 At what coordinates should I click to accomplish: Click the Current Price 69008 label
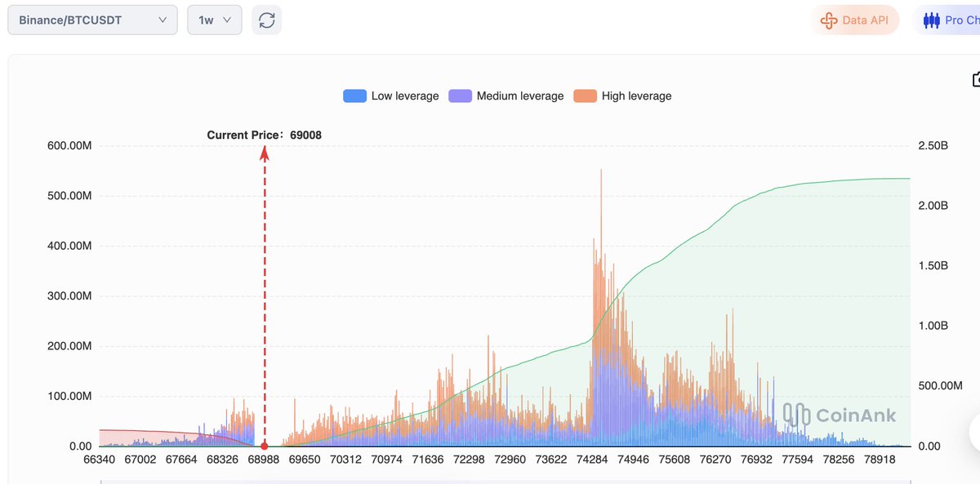click(x=264, y=135)
